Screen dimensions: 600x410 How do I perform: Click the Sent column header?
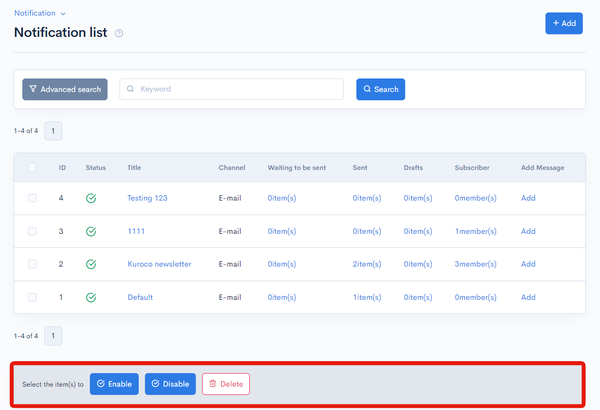[360, 168]
